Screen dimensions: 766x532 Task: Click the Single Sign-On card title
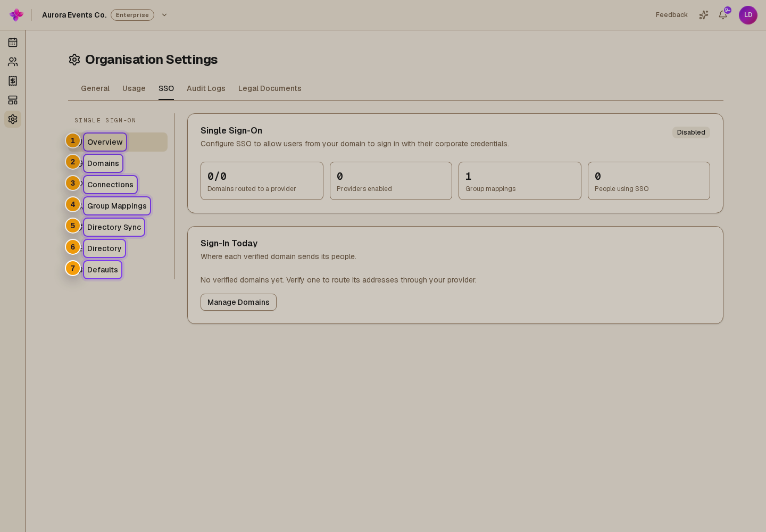click(231, 130)
